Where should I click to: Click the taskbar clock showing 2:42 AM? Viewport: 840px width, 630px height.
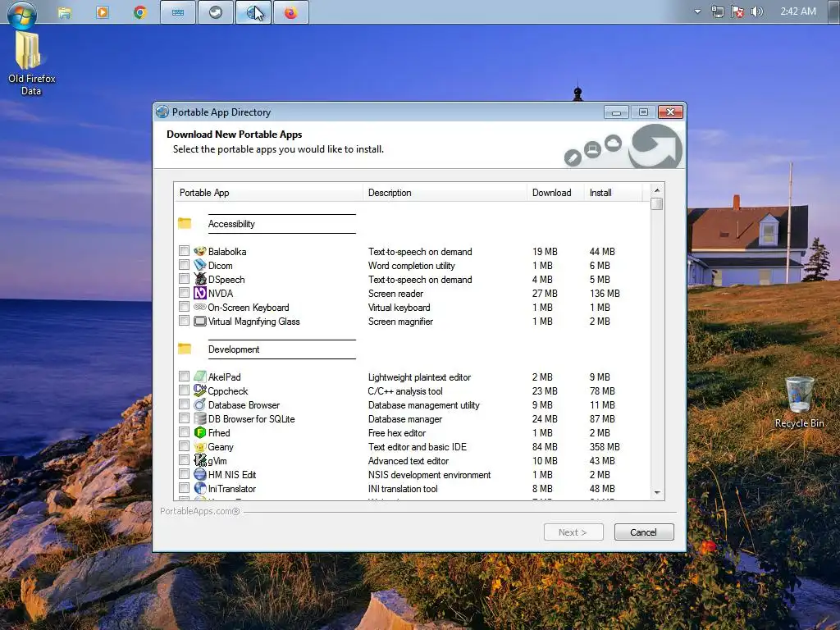pyautogui.click(x=798, y=11)
